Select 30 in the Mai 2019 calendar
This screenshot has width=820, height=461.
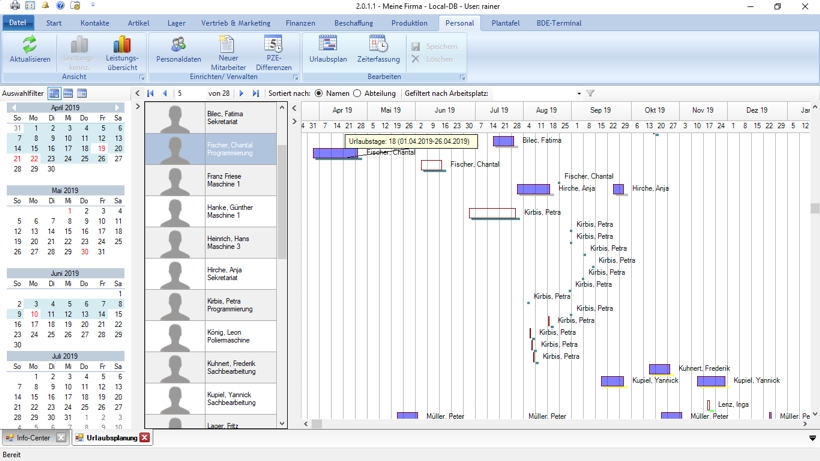(85, 252)
